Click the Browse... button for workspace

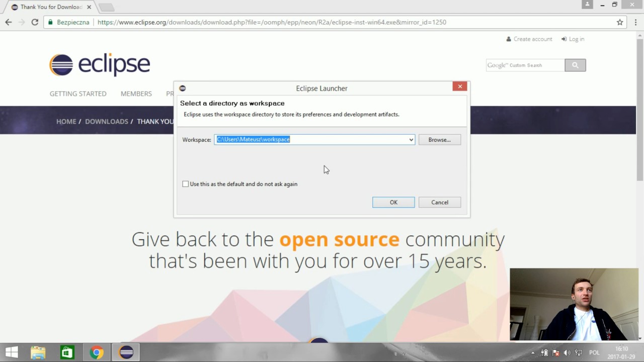pos(440,140)
